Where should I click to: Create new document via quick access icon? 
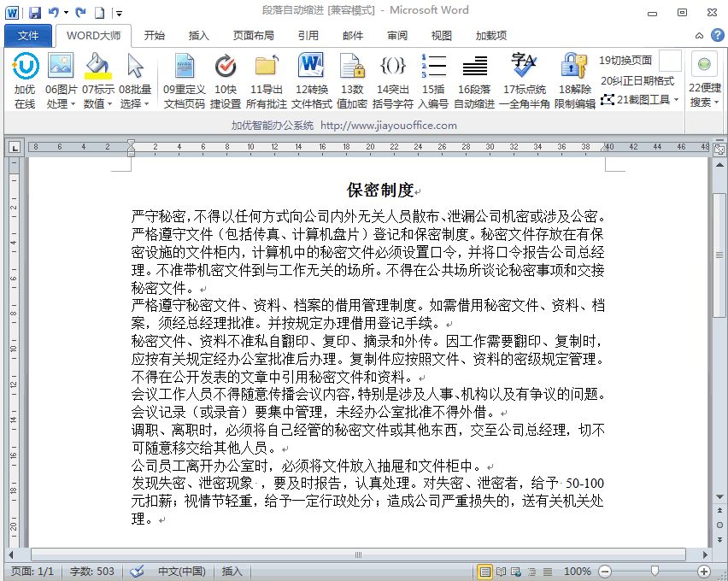click(99, 13)
